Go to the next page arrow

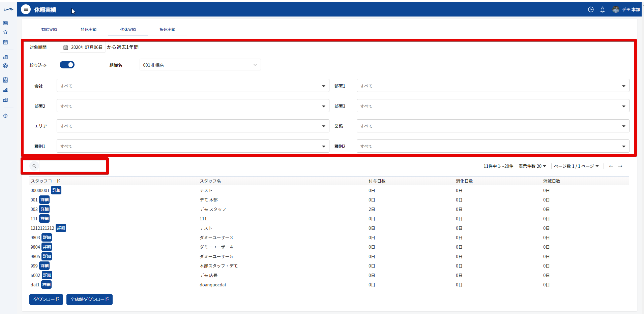(x=620, y=166)
